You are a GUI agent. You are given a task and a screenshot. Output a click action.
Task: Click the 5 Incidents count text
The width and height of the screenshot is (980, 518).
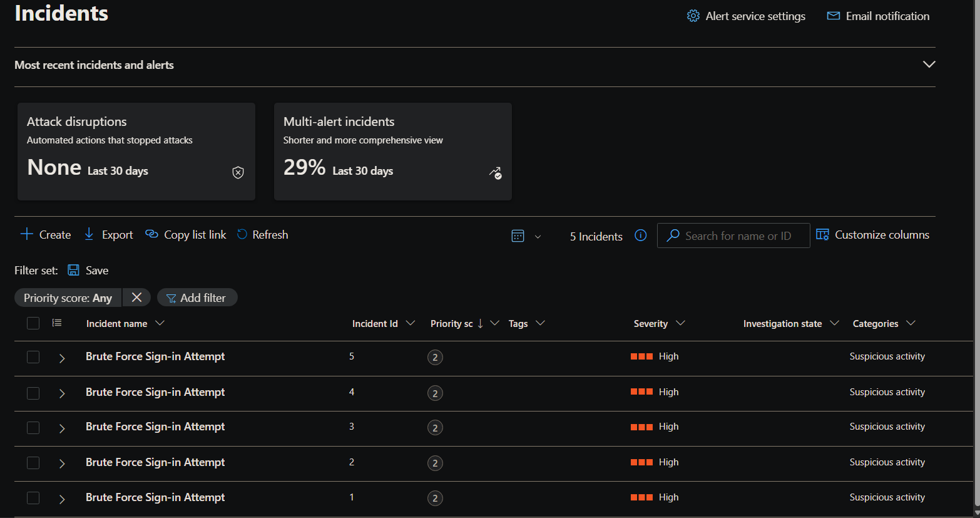coord(596,236)
